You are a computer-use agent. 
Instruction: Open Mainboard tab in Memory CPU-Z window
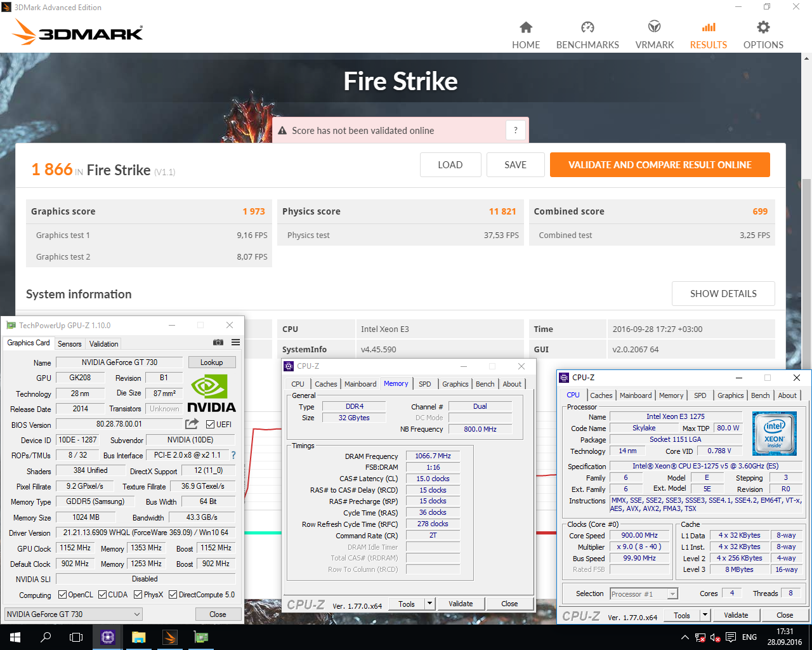coord(360,384)
